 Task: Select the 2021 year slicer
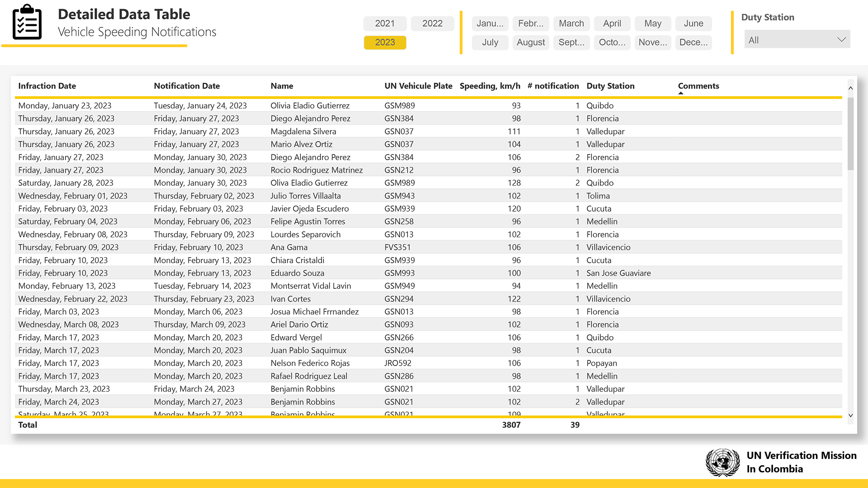pyautogui.click(x=385, y=23)
